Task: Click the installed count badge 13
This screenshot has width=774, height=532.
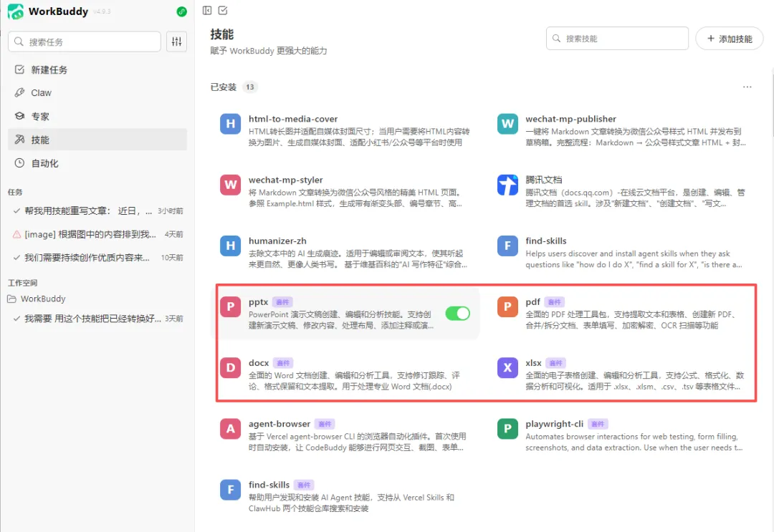Action: (x=250, y=87)
